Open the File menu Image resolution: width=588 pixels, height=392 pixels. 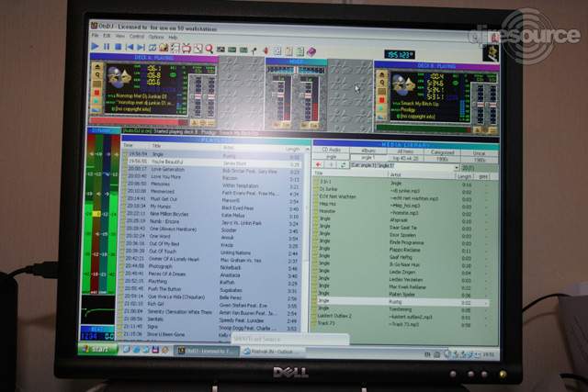point(95,35)
